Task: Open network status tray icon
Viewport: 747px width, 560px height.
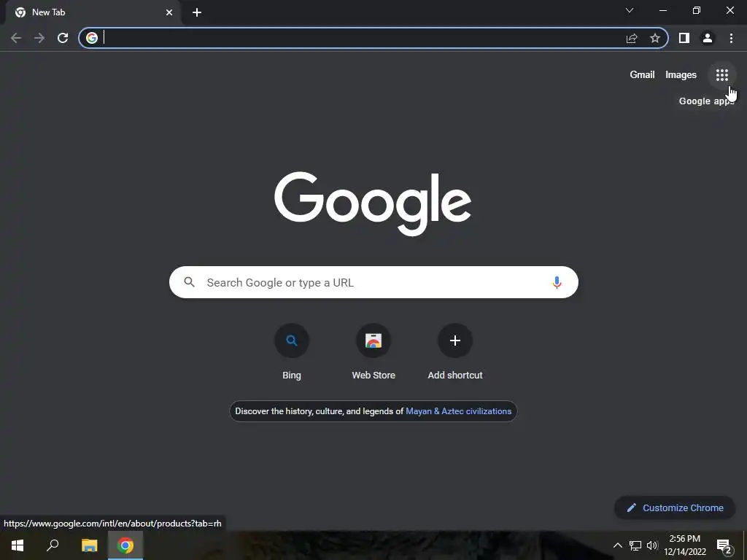Action: 635,545
